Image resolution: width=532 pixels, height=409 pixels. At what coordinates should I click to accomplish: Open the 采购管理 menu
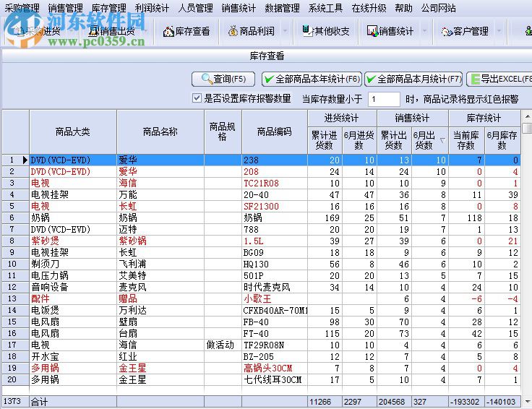pyautogui.click(x=22, y=7)
